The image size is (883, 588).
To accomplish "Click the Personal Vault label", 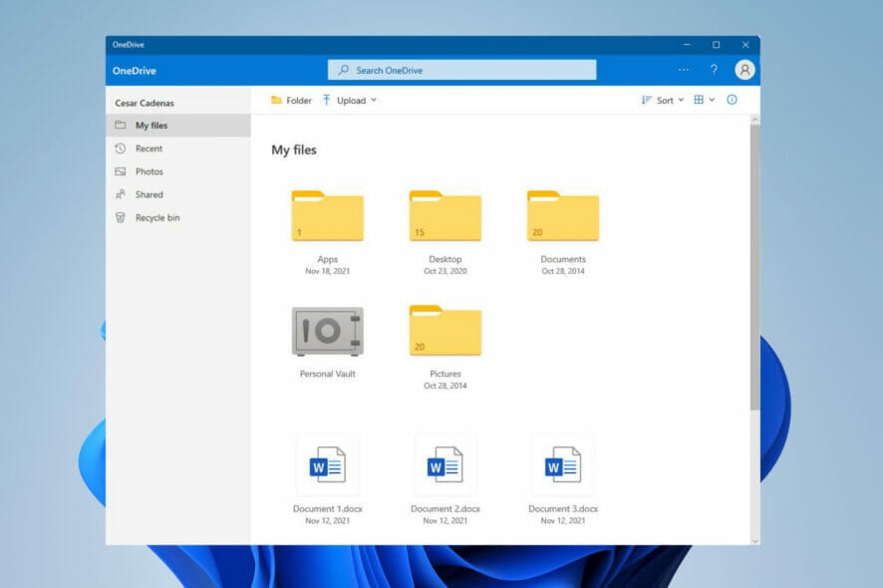I will pos(327,374).
